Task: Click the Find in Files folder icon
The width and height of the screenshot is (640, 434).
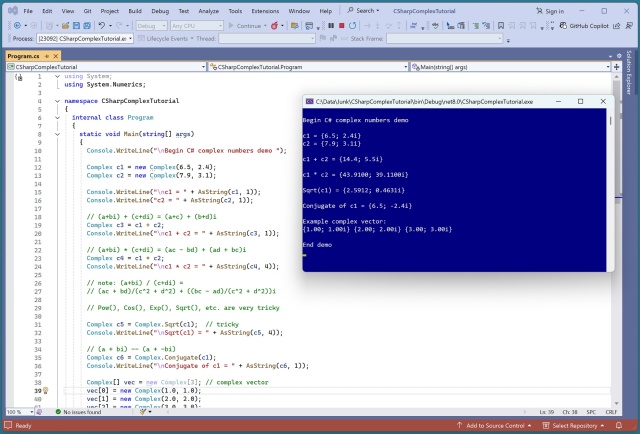Action: [x=295, y=26]
